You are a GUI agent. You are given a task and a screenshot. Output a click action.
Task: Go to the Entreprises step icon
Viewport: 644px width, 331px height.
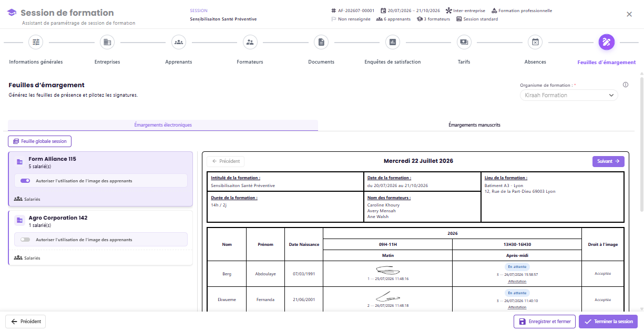click(107, 42)
